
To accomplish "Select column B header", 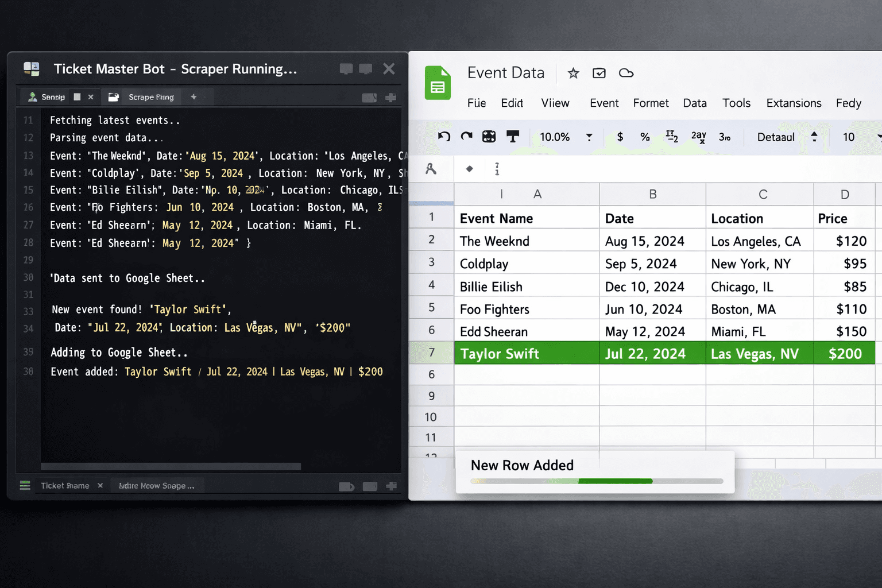I will click(652, 194).
